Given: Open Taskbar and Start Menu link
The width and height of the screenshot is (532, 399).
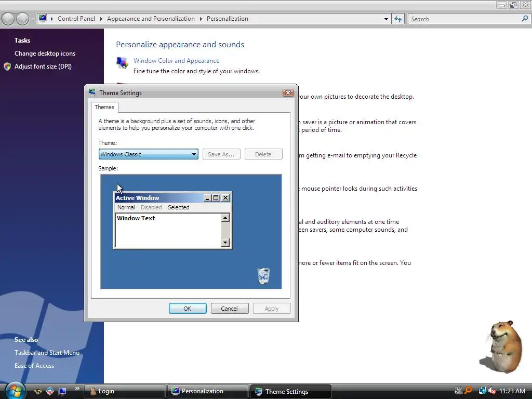Looking at the screenshot, I should click(x=47, y=353).
